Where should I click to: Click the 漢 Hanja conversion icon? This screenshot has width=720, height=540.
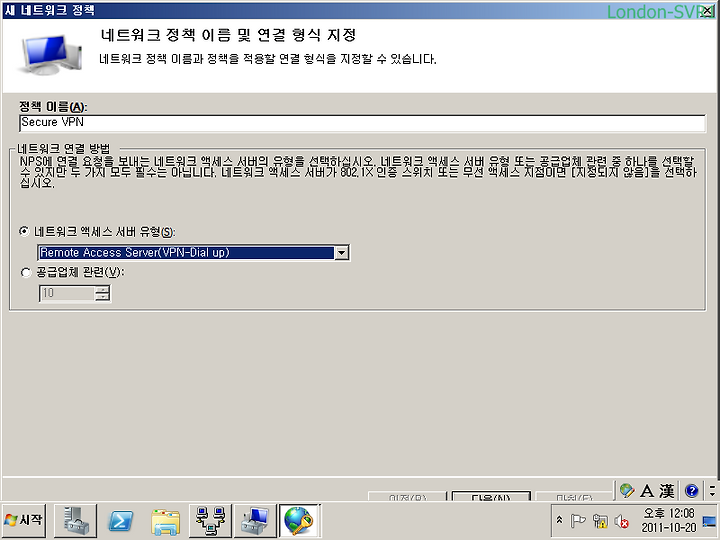[x=667, y=491]
